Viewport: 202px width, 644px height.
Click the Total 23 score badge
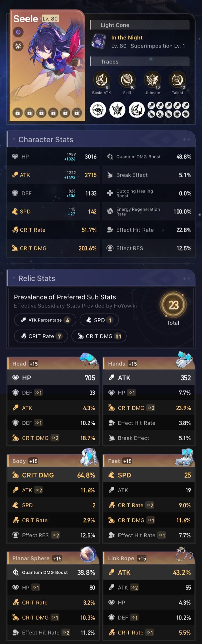point(173,305)
